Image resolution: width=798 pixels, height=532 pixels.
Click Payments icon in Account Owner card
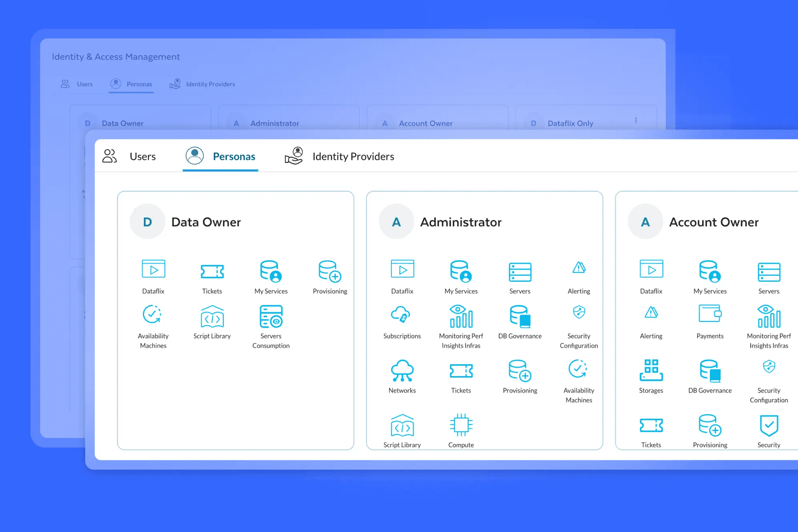[x=710, y=314]
